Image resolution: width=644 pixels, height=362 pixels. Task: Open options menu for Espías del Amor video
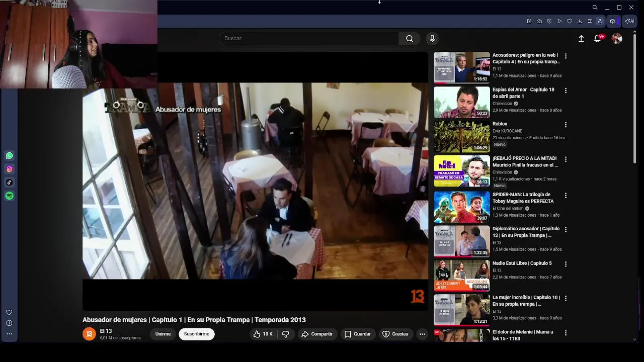point(566,90)
